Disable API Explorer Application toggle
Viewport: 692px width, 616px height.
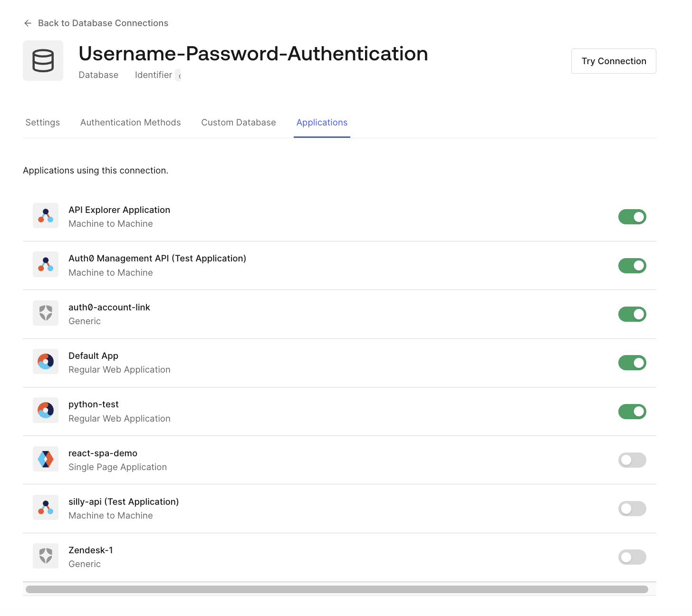coord(632,217)
